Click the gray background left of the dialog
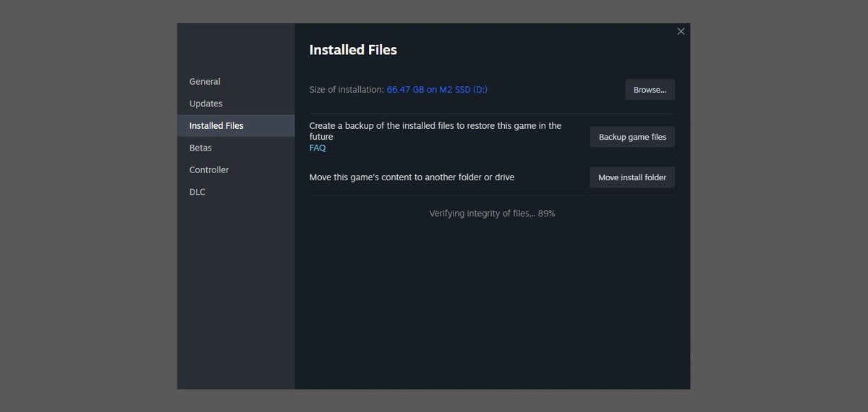 (x=87, y=206)
